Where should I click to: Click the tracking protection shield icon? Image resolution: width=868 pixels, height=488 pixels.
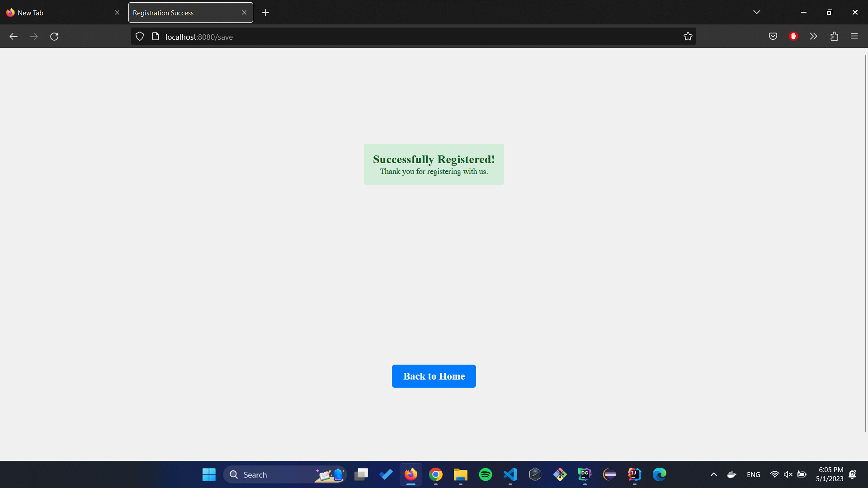click(x=139, y=36)
